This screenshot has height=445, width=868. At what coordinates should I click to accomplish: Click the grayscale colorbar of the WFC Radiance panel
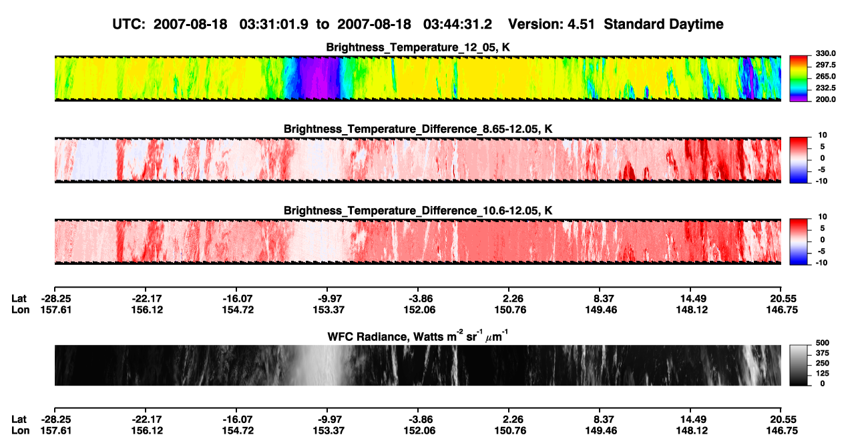pos(799,365)
